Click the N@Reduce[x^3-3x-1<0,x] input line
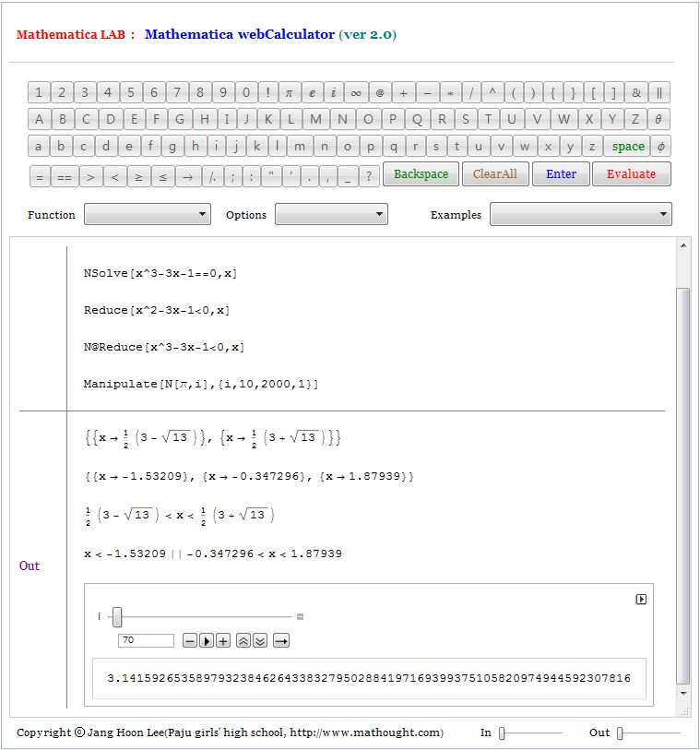The width and height of the screenshot is (700, 750). point(164,347)
